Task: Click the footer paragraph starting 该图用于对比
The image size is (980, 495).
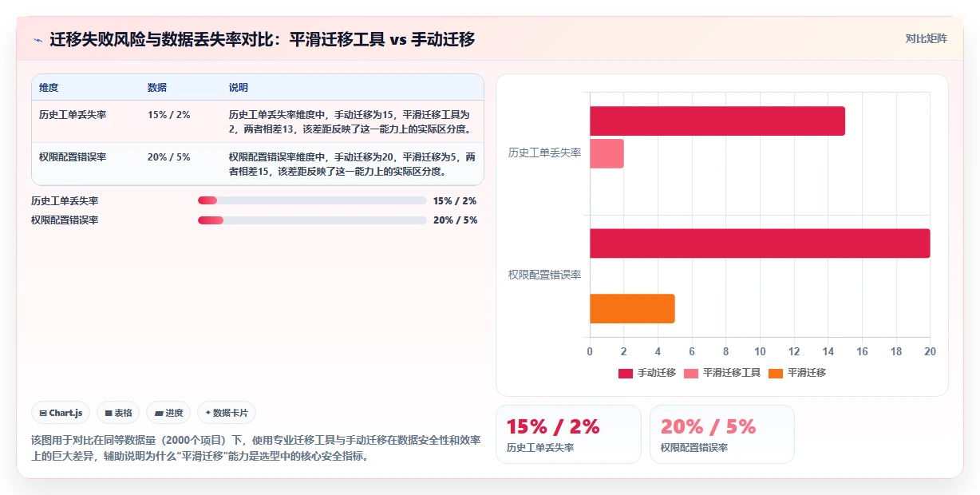Action: point(256,449)
